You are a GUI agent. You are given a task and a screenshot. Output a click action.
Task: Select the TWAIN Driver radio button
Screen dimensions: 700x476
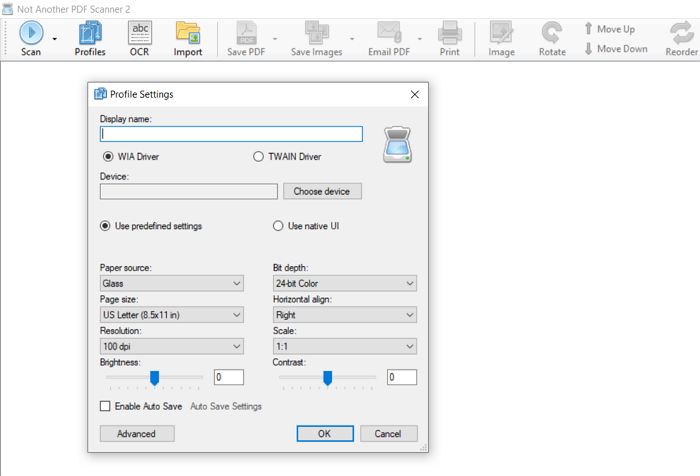tap(258, 157)
